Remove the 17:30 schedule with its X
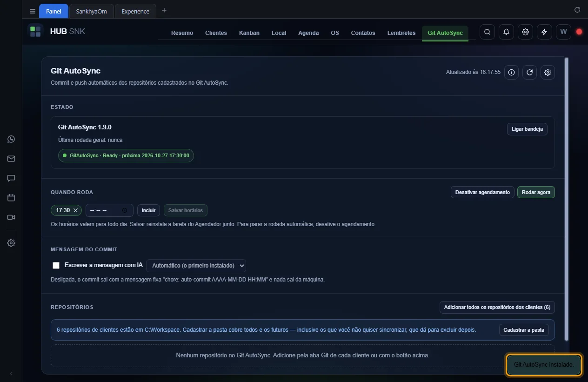Viewport: 588px width, 382px height. pyautogui.click(x=75, y=210)
